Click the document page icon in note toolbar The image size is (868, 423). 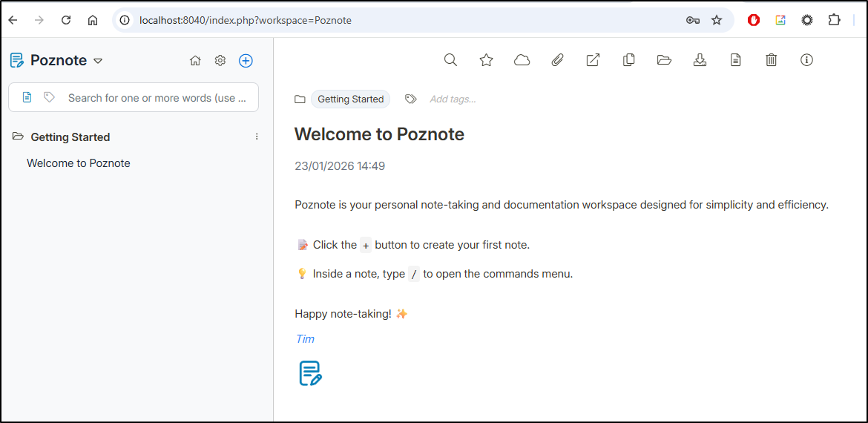pyautogui.click(x=735, y=60)
